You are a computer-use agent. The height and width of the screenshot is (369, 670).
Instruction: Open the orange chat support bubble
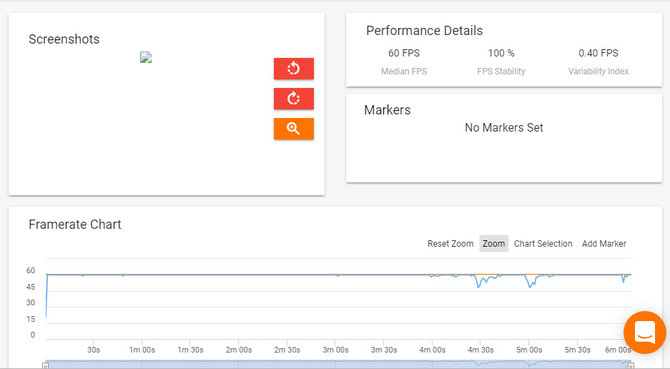point(644,332)
